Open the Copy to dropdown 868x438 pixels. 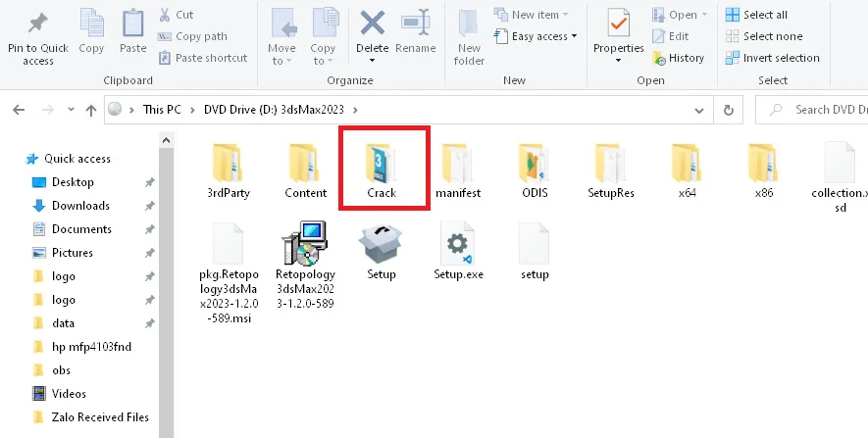[323, 36]
